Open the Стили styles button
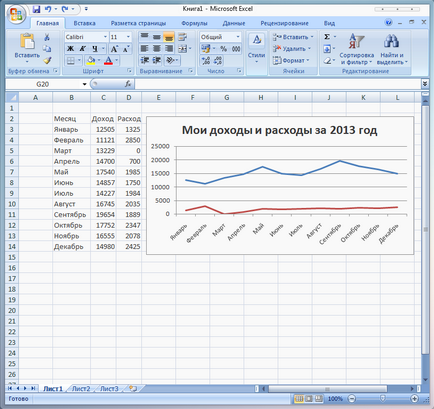 coord(256,49)
